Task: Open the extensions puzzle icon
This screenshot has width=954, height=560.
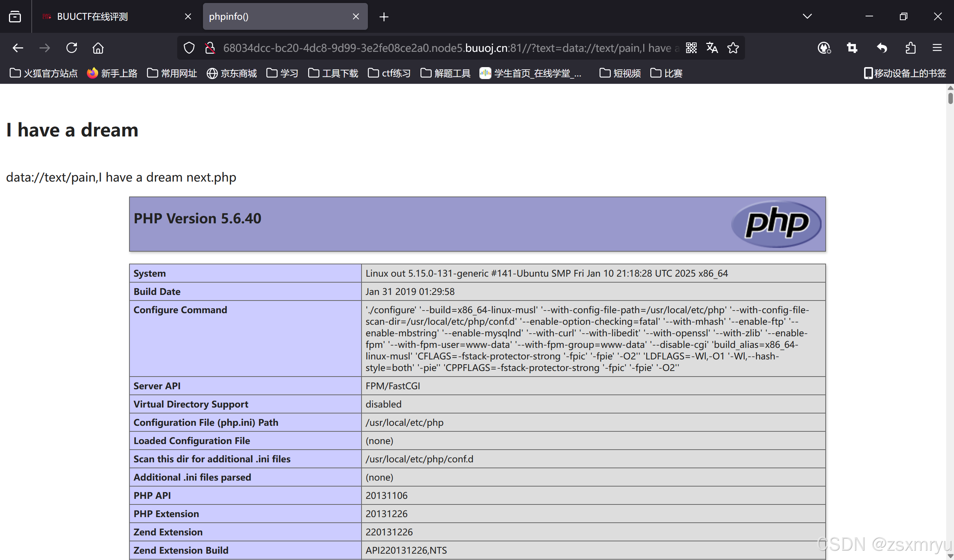Action: 910,48
